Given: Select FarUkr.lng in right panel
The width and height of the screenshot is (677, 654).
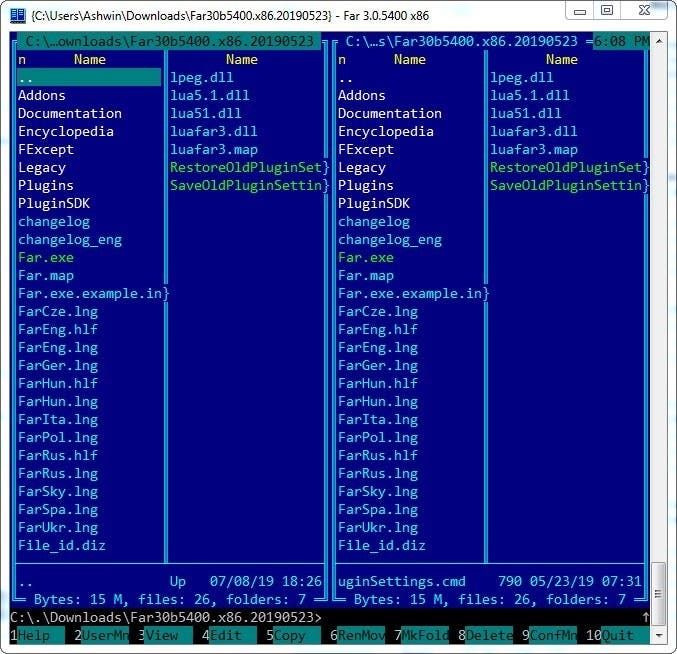Looking at the screenshot, I should coord(378,528).
